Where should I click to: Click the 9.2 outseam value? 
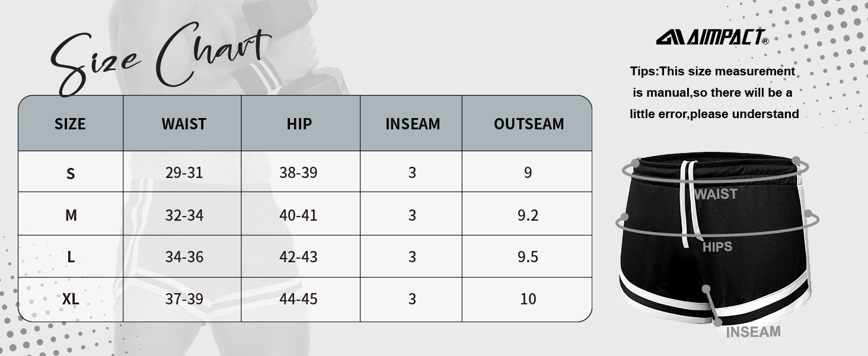coord(528,215)
